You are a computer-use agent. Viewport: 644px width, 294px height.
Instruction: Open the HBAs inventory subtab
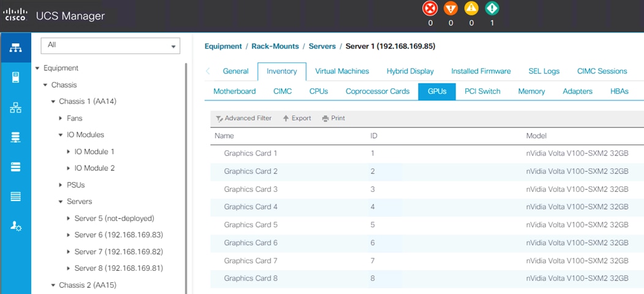tap(620, 91)
